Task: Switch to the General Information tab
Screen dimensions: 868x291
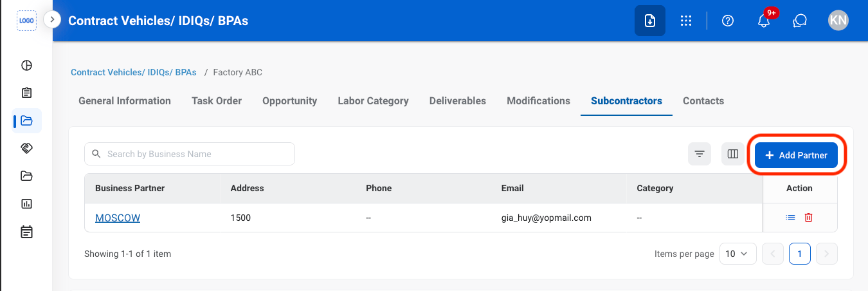Action: click(x=125, y=100)
